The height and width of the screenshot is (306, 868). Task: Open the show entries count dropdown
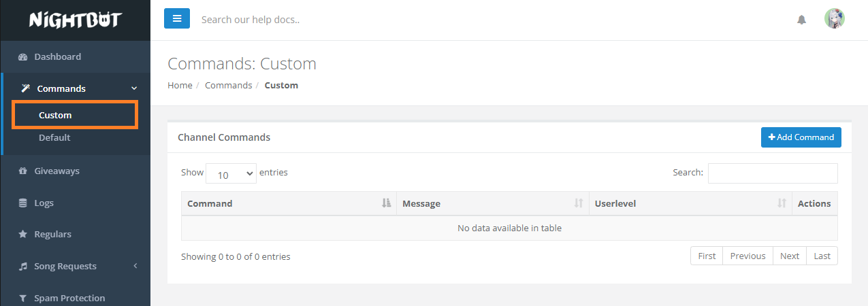point(231,174)
